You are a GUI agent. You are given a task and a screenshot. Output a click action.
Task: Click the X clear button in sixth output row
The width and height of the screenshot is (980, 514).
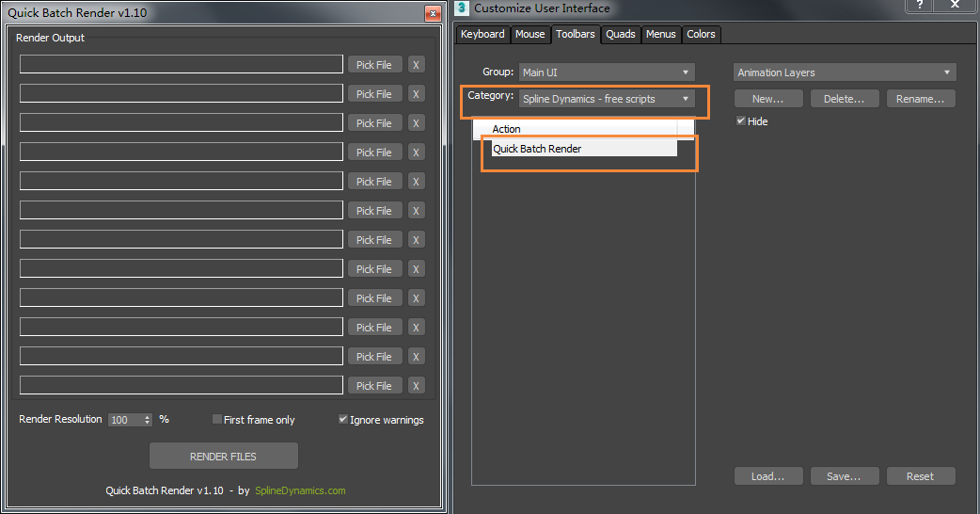pyautogui.click(x=417, y=211)
